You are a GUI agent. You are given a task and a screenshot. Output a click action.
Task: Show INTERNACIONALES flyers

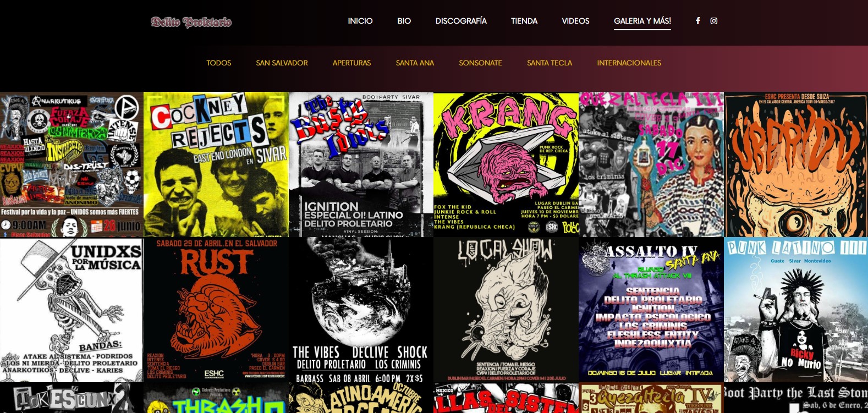pos(629,63)
